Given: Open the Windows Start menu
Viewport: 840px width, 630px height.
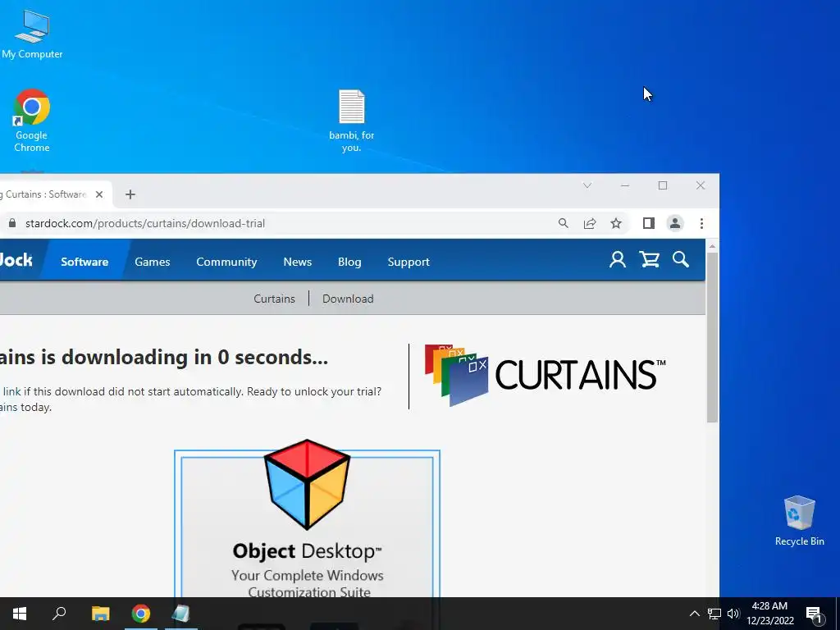Looking at the screenshot, I should click(x=20, y=614).
